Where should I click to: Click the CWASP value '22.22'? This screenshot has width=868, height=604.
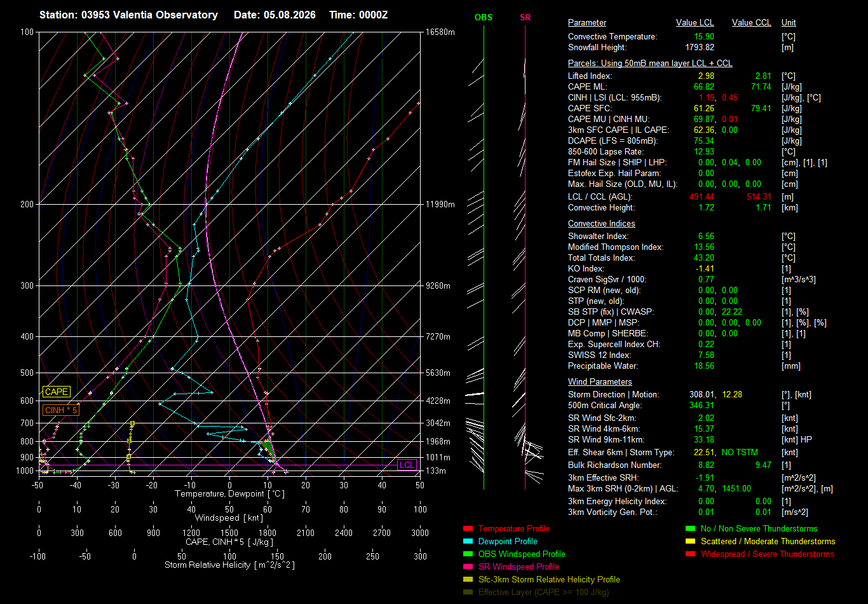click(x=732, y=312)
